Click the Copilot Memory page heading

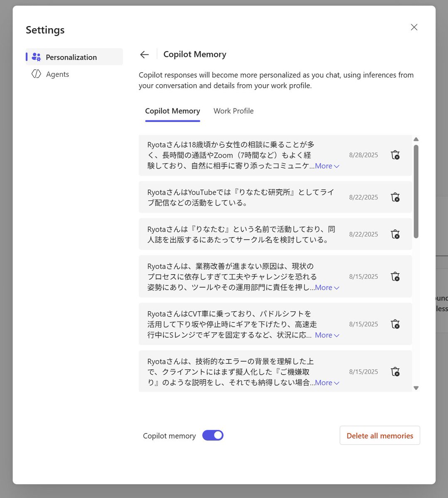coord(195,54)
